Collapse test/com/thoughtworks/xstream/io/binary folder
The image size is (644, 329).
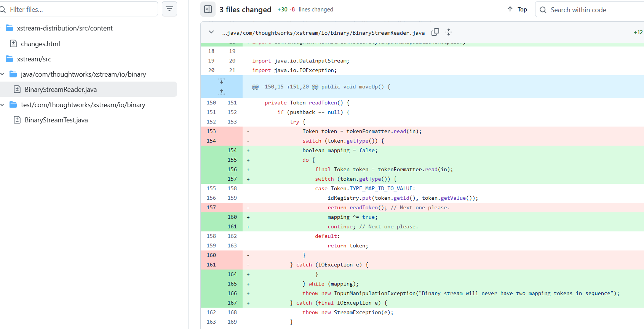pos(2,104)
